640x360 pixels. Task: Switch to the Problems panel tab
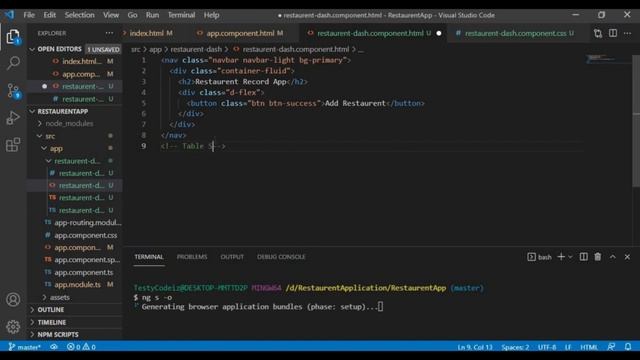(192, 257)
